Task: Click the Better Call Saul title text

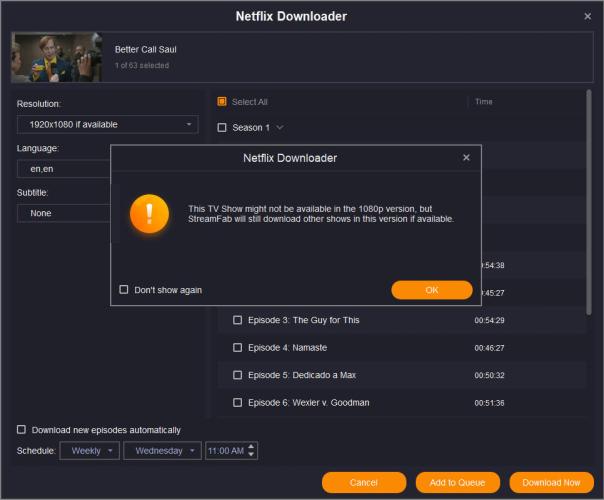Action: pos(146,49)
